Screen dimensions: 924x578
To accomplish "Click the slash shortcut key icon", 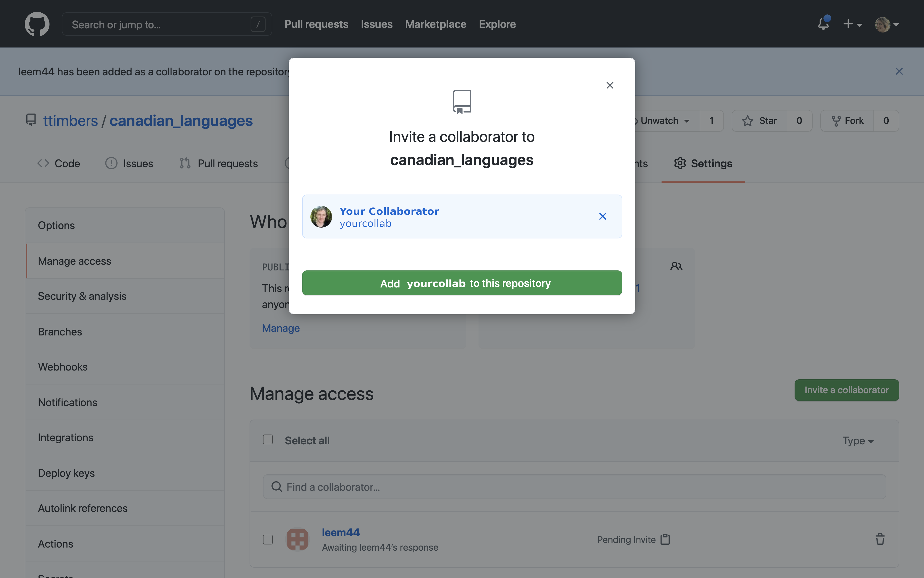I will [x=258, y=25].
